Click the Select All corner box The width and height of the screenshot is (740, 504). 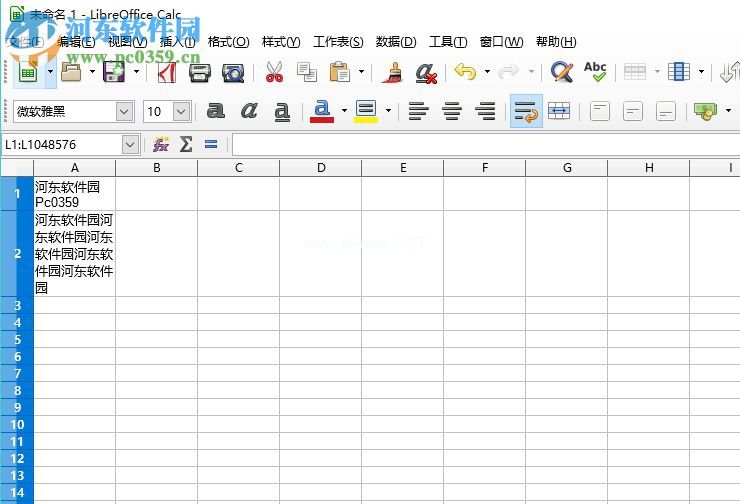17,168
